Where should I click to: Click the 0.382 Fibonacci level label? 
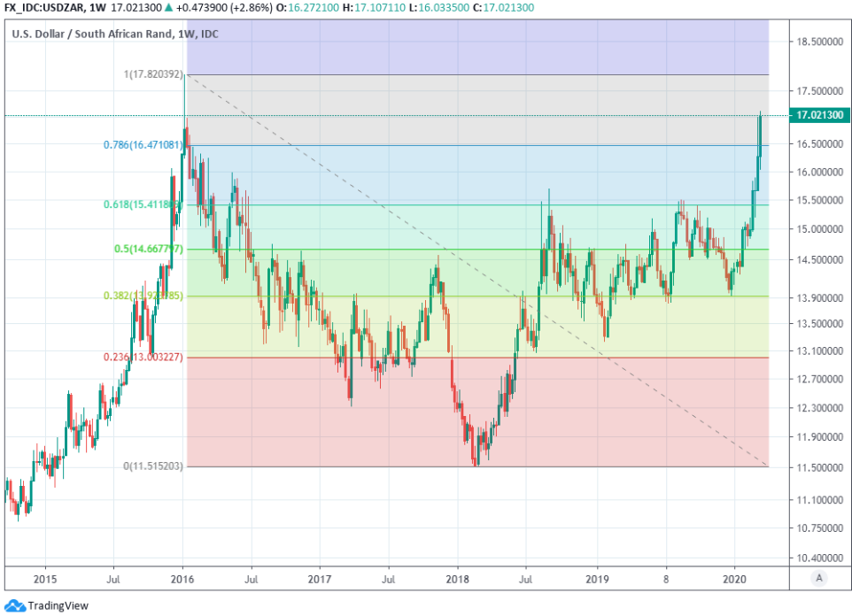click(143, 296)
